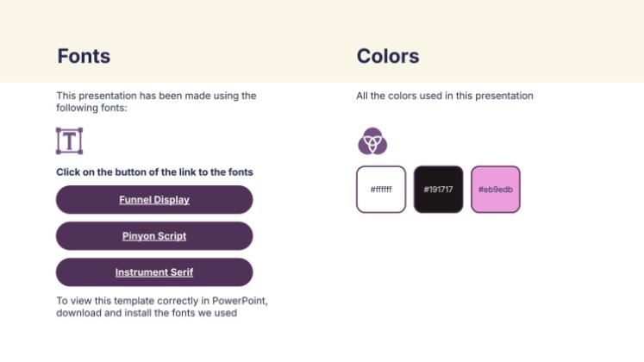Screen dimensions: 644x362
Task: Open the Pinyon Script font link
Action: [154, 236]
